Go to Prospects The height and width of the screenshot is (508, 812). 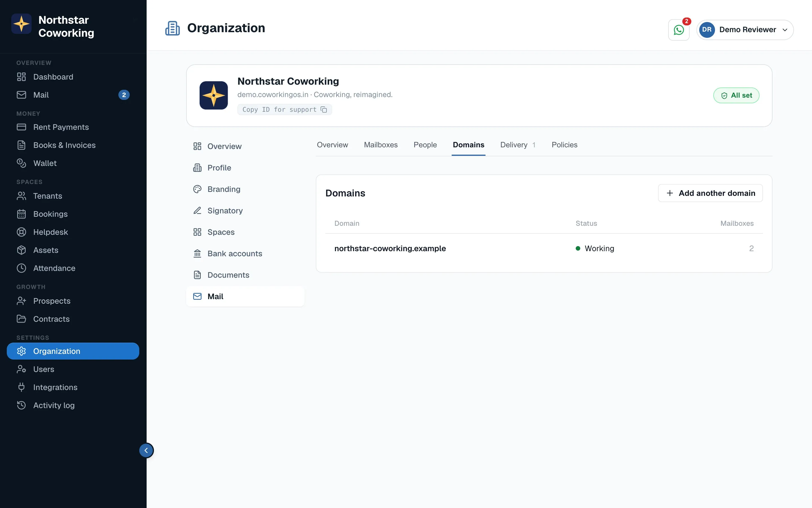click(x=73, y=301)
